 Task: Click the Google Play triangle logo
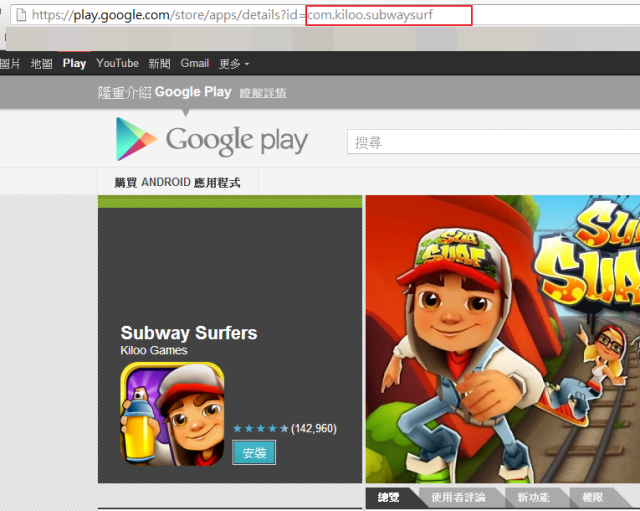click(x=136, y=139)
